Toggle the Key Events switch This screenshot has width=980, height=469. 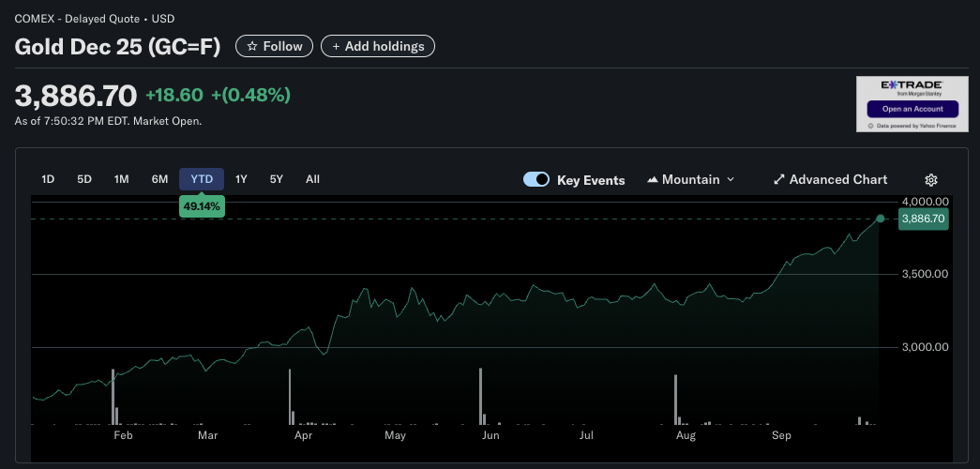point(536,180)
